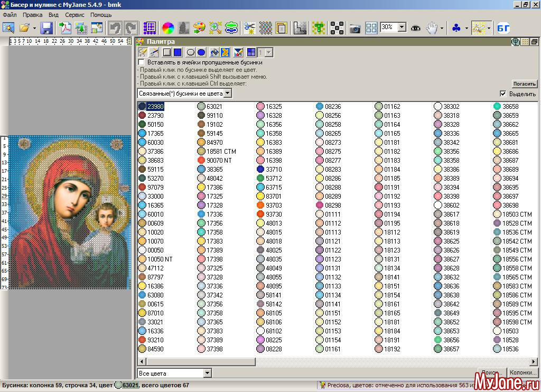Open the Сервис menu
The width and height of the screenshot is (541, 392).
coord(74,15)
